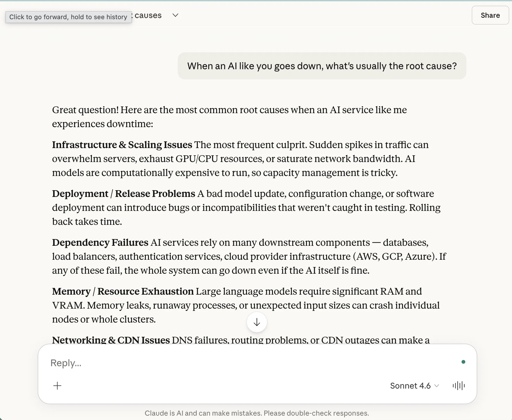The width and height of the screenshot is (512, 420).
Task: Start voice mode with the waveform icon
Action: click(x=459, y=386)
